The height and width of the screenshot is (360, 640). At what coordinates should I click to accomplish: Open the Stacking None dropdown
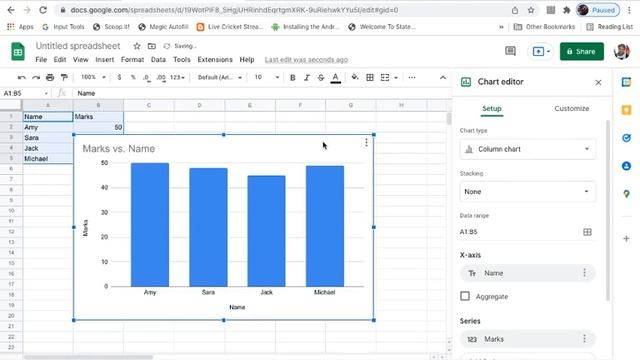[527, 191]
